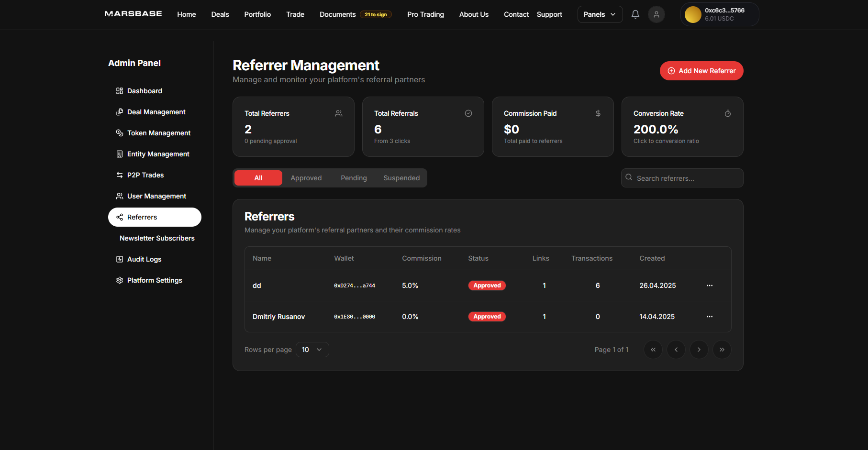Go to the last page with pagination arrows

click(722, 350)
